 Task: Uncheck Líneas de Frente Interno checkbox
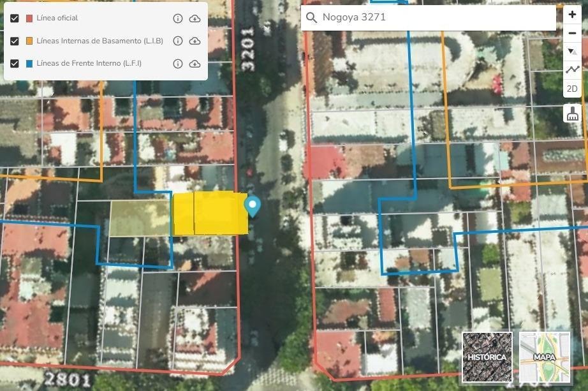[x=15, y=63]
